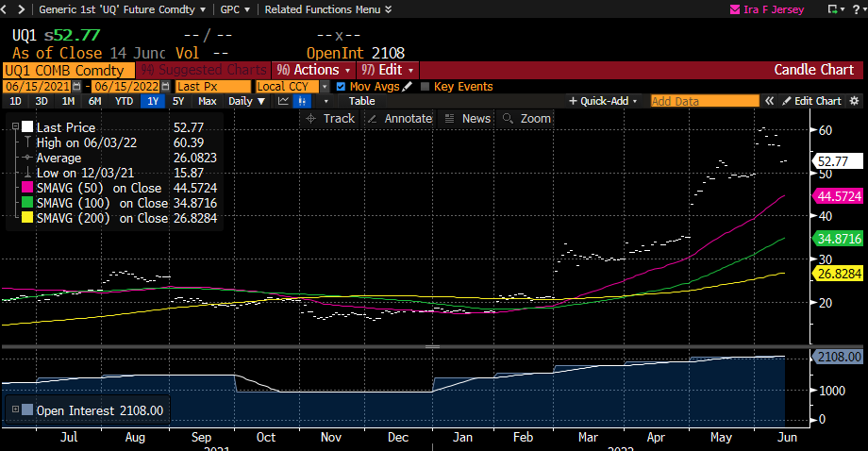Go forward with the right arrow
Image resolution: width=868 pixels, height=451 pixels.
[21, 9]
